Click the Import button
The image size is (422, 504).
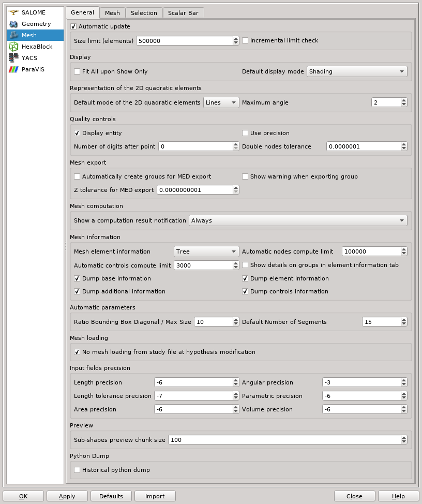point(155,496)
